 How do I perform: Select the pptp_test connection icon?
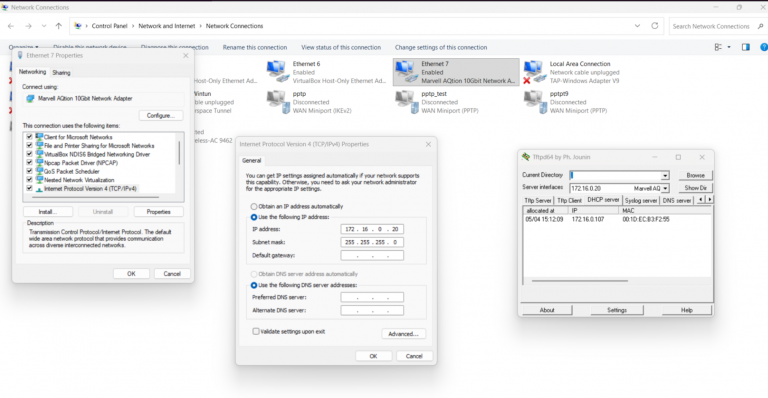pyautogui.click(x=407, y=102)
